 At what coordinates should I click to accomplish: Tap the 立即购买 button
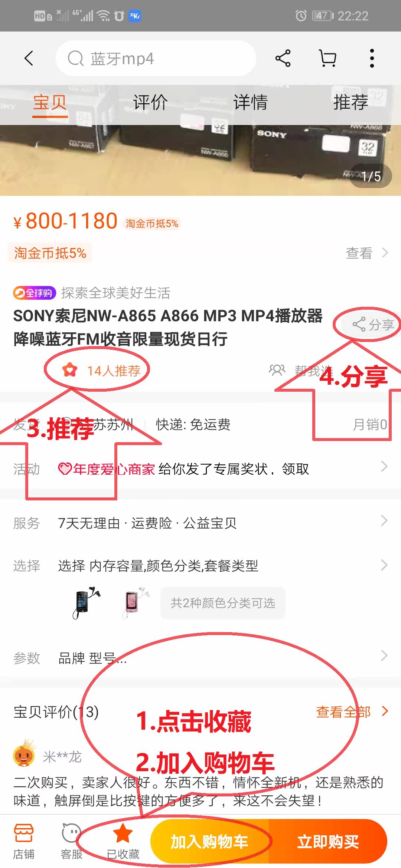click(328, 841)
